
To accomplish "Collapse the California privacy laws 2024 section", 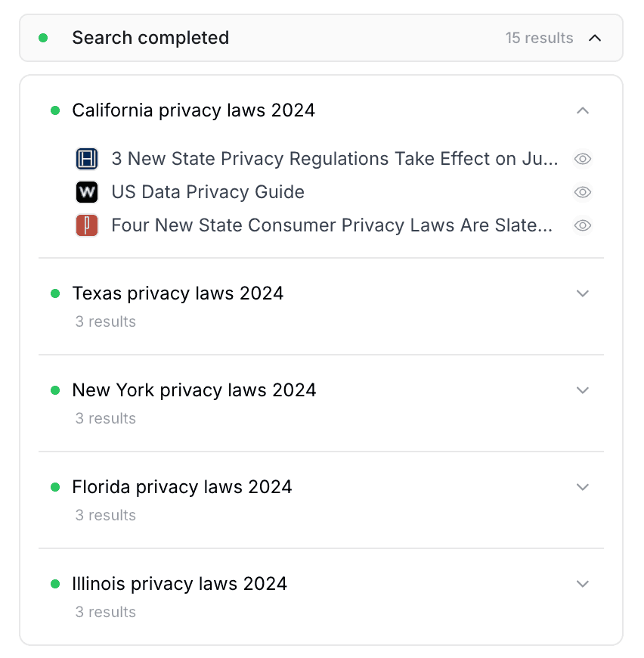I will point(583,110).
